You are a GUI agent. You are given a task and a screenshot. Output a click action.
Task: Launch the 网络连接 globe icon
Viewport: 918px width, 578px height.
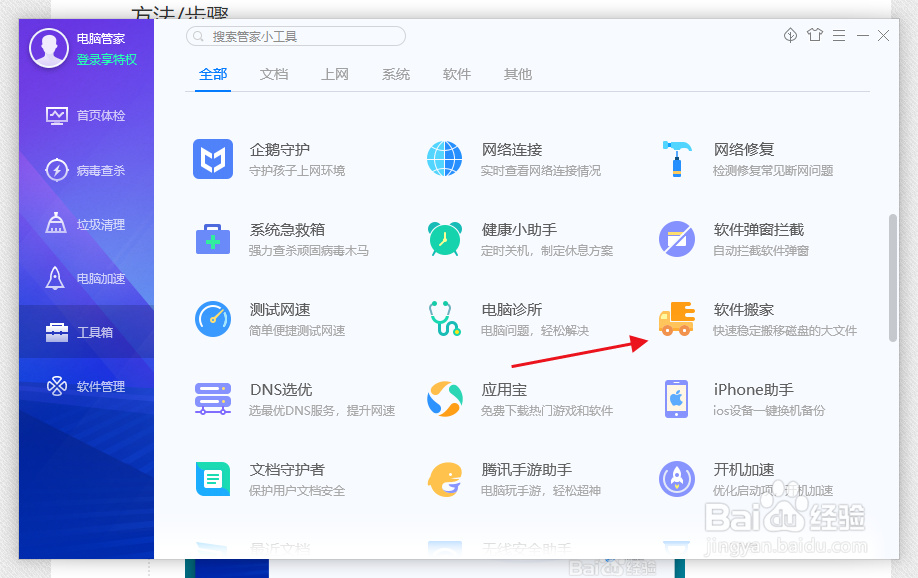444,159
